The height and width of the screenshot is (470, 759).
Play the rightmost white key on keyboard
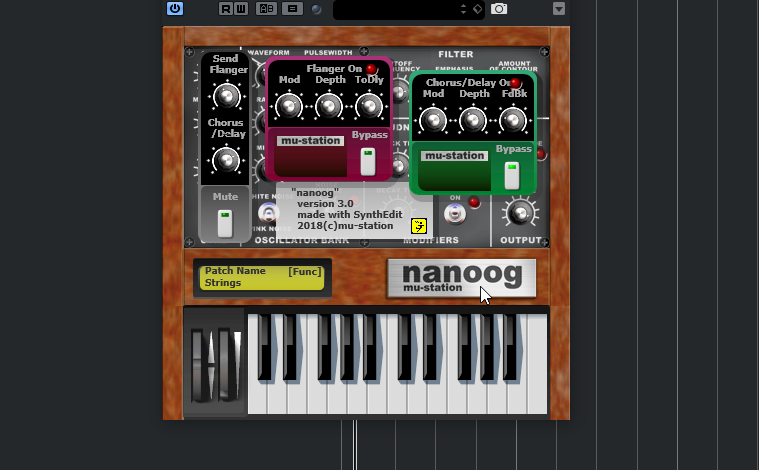click(x=537, y=364)
